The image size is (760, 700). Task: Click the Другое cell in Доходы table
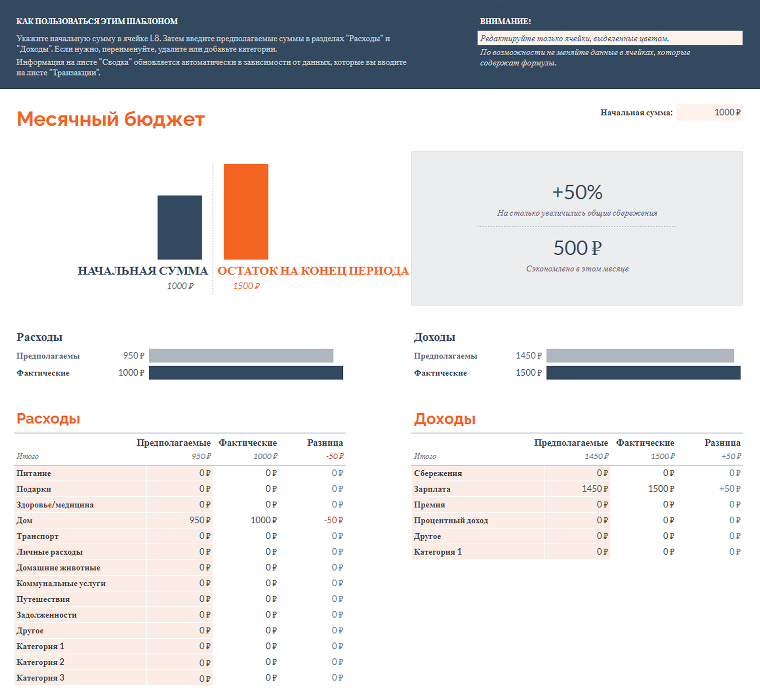coord(478,536)
